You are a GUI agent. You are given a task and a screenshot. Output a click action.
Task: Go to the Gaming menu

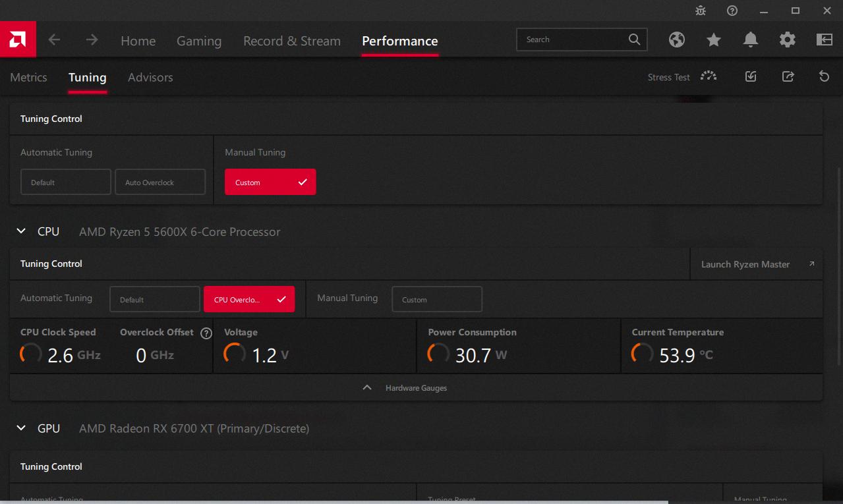point(199,41)
